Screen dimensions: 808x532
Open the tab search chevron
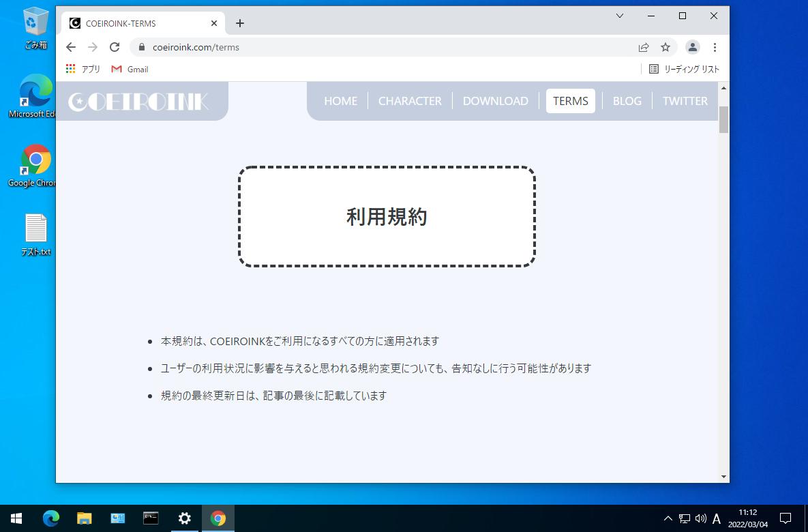[x=620, y=16]
